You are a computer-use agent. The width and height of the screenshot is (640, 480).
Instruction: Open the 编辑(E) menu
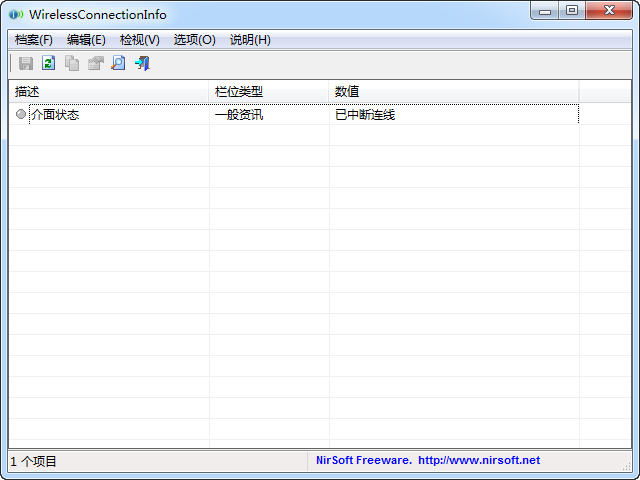pyautogui.click(x=86, y=40)
